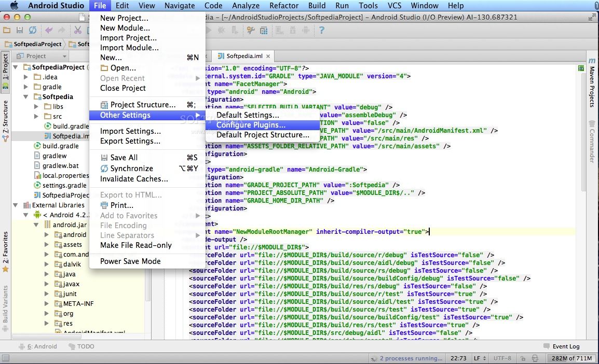Screen dimensions: 599x364
Task: Open the Structure side tool window
Action: click(5, 121)
